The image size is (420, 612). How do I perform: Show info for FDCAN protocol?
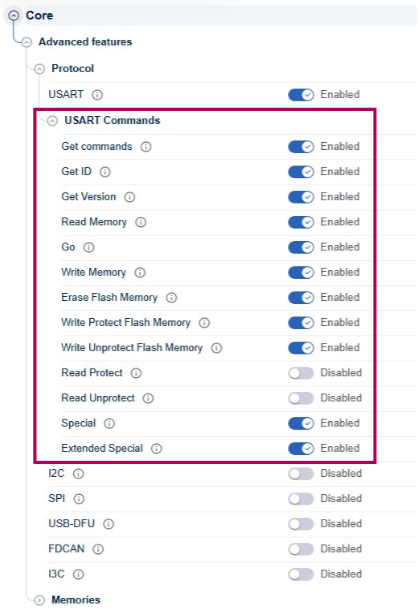[x=98, y=550]
